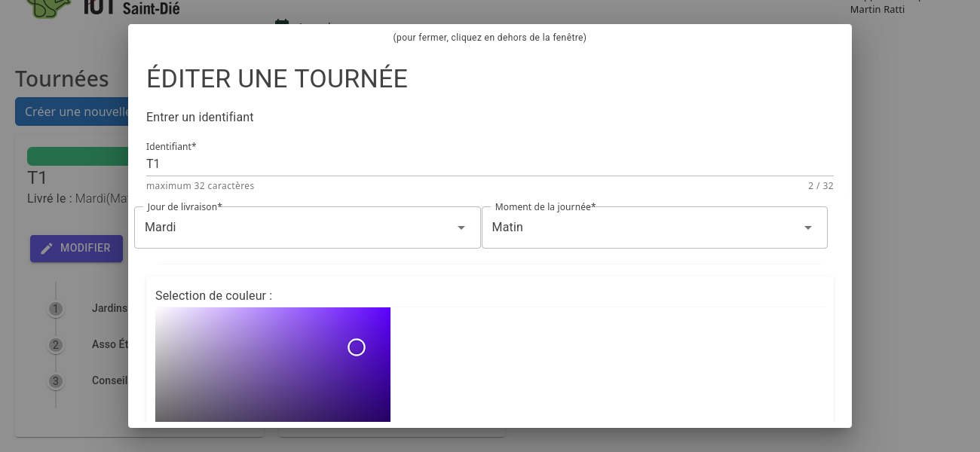
Task: Open the Moment de la journée field showing Matin
Action: (641, 228)
